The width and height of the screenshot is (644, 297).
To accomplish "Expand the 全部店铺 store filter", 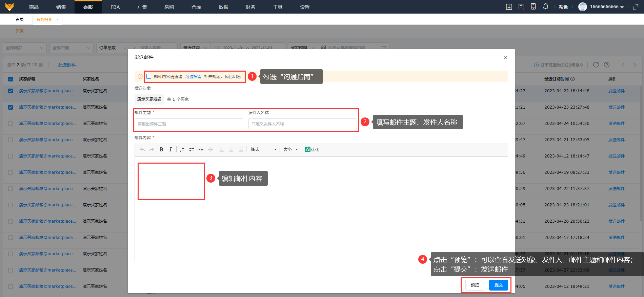I will [72, 48].
